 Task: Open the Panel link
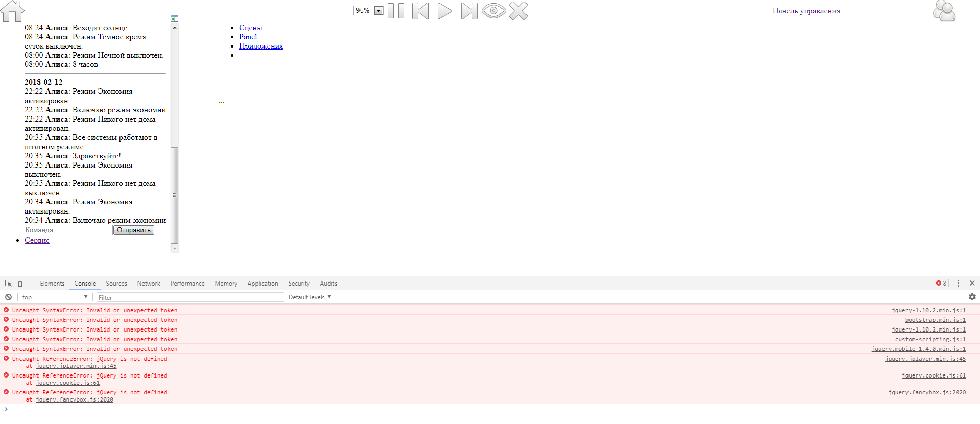click(x=248, y=37)
